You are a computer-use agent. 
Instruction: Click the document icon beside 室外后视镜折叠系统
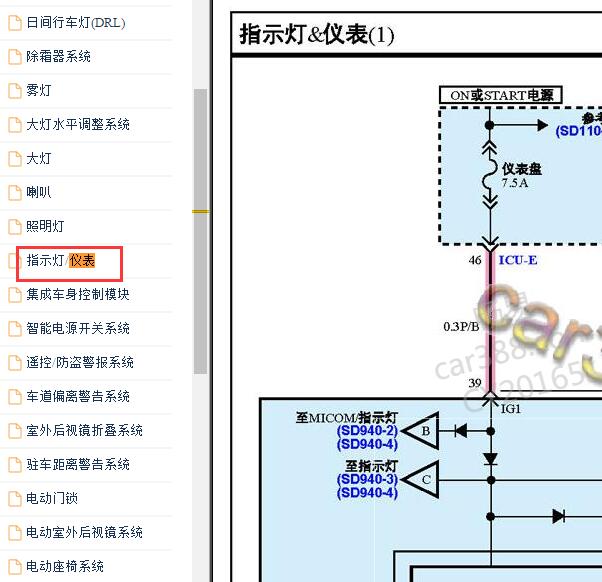coord(15,430)
